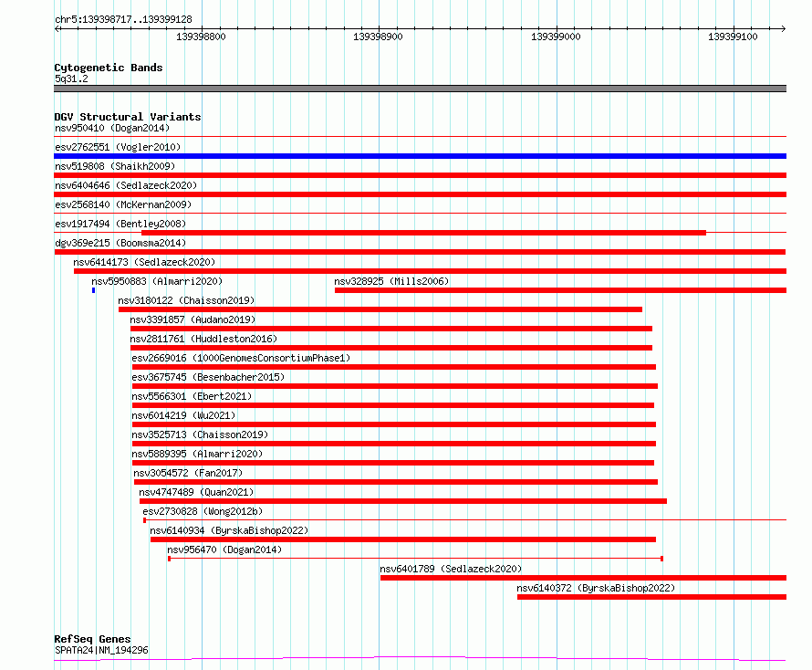
Task: Click the red nsv6140934 variant bar
Action: [403, 539]
